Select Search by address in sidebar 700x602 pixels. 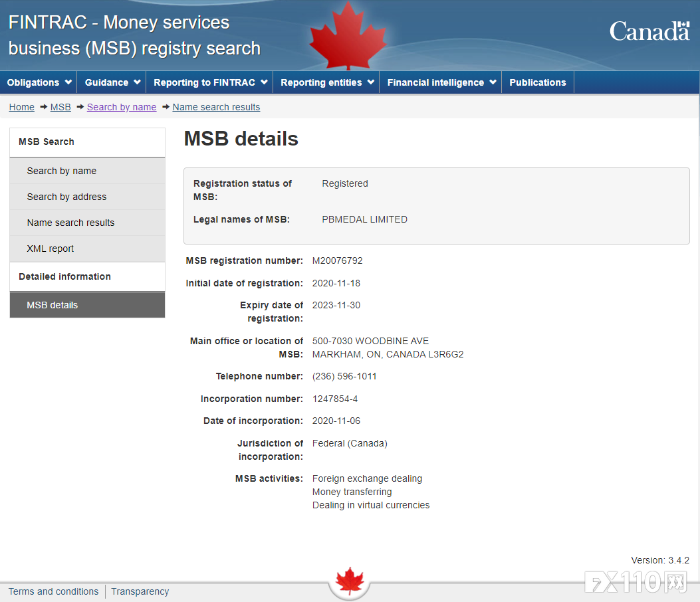[x=66, y=197]
